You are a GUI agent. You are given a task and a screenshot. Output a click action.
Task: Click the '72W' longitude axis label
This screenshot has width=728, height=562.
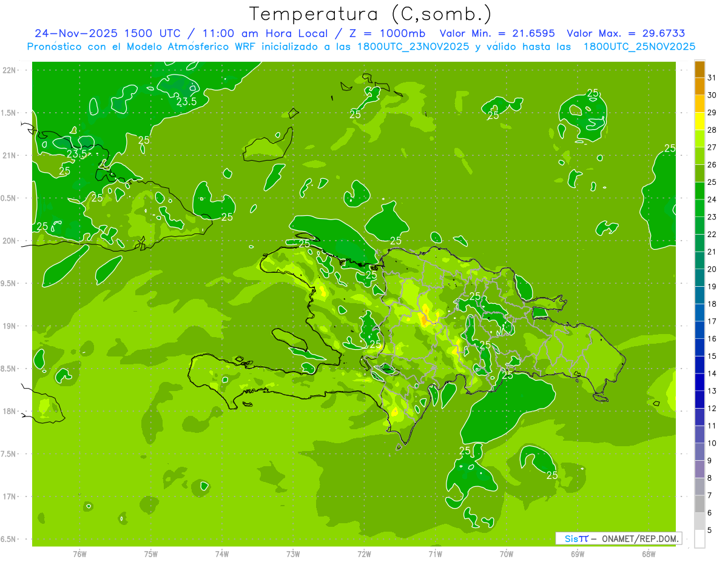tap(364, 554)
